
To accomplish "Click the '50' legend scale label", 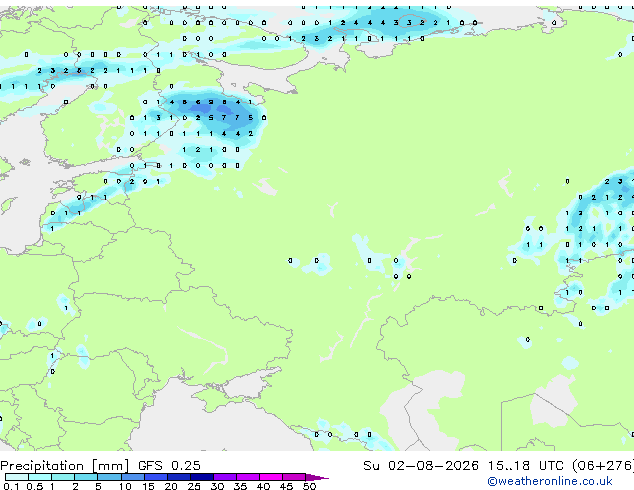I will click(310, 486).
